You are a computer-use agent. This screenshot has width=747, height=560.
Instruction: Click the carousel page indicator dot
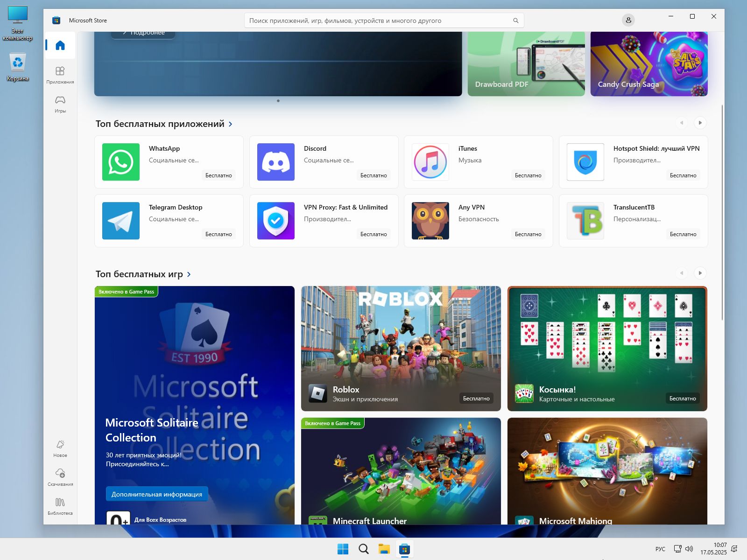(278, 101)
